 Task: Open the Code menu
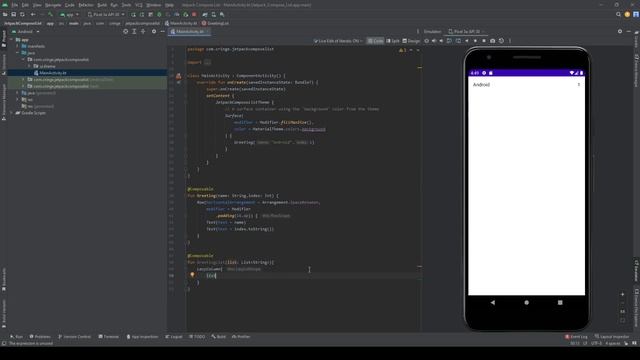click(70, 5)
